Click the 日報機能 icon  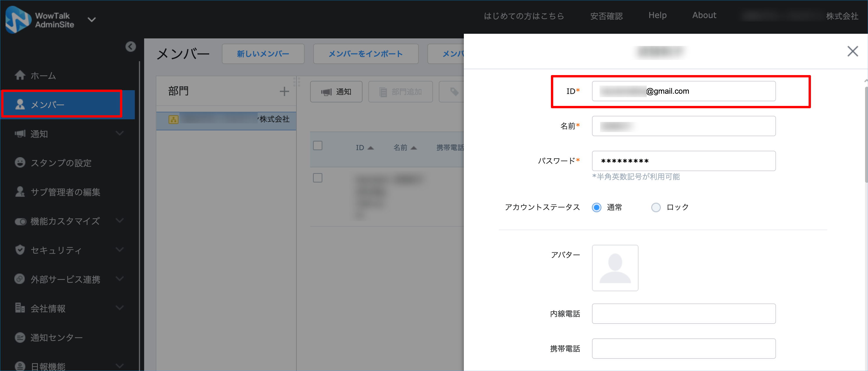click(x=20, y=366)
